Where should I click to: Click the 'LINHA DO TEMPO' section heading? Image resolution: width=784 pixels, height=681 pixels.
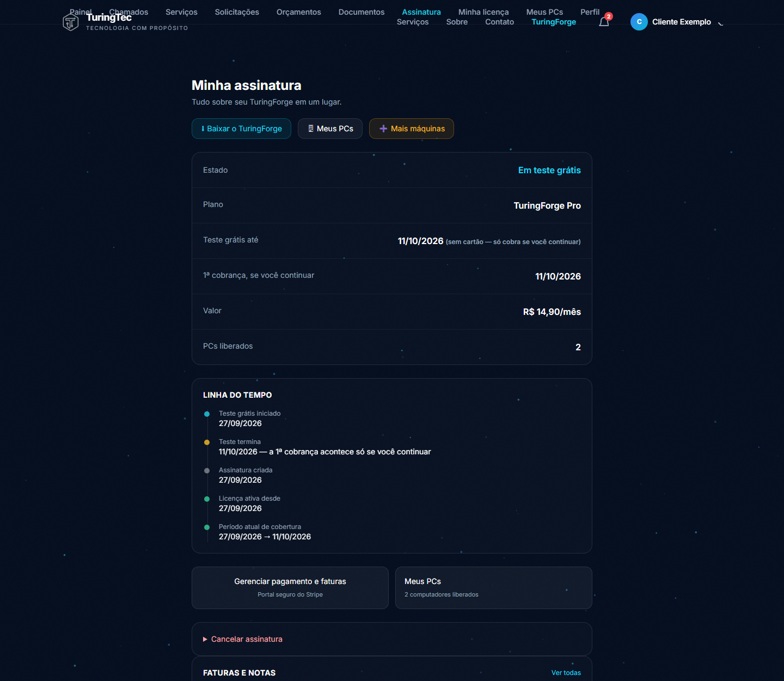(x=237, y=395)
